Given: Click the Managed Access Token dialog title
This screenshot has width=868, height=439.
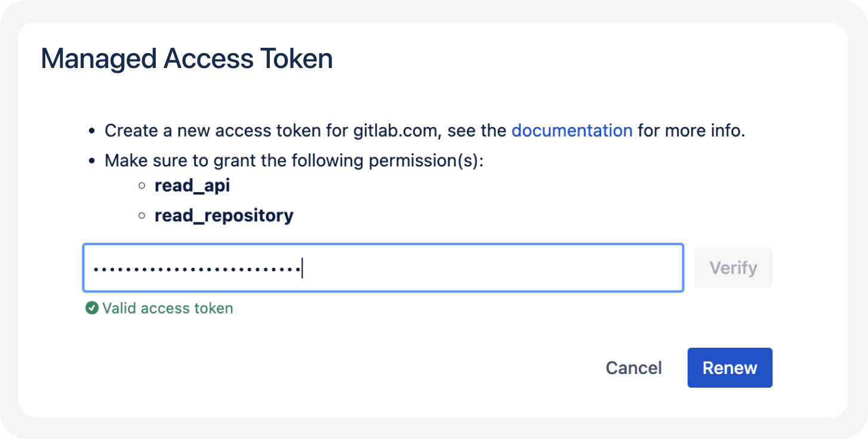Looking at the screenshot, I should coord(186,58).
